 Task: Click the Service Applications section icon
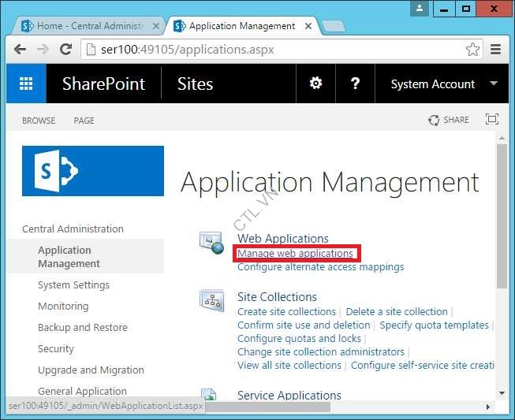tap(209, 394)
